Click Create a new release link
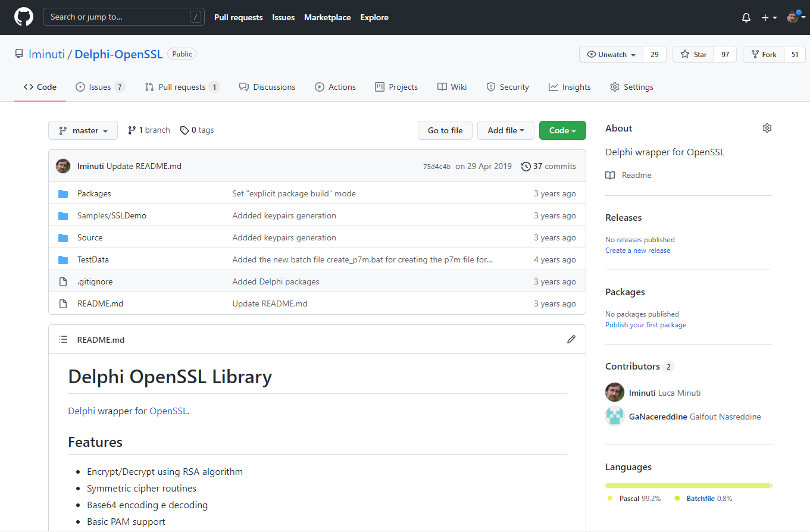 (637, 251)
